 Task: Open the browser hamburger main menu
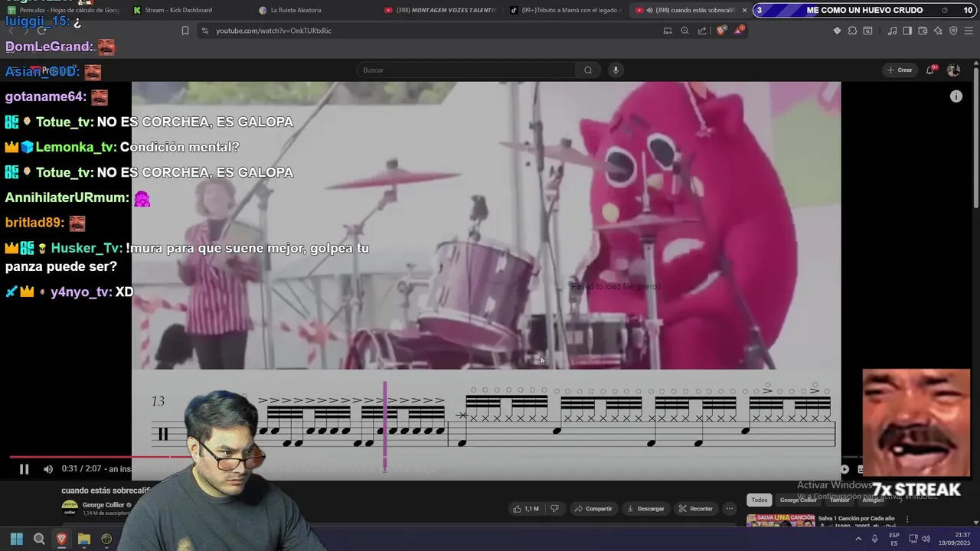pos(969,31)
